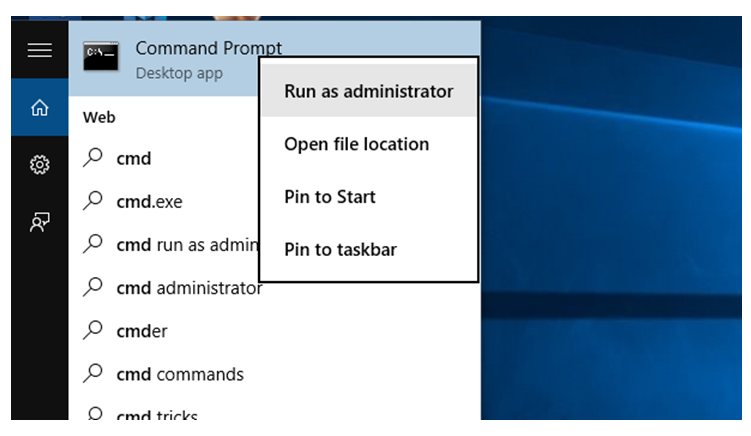Click the Command Prompt app icon
This screenshot has height=436, width=751.
click(101, 57)
